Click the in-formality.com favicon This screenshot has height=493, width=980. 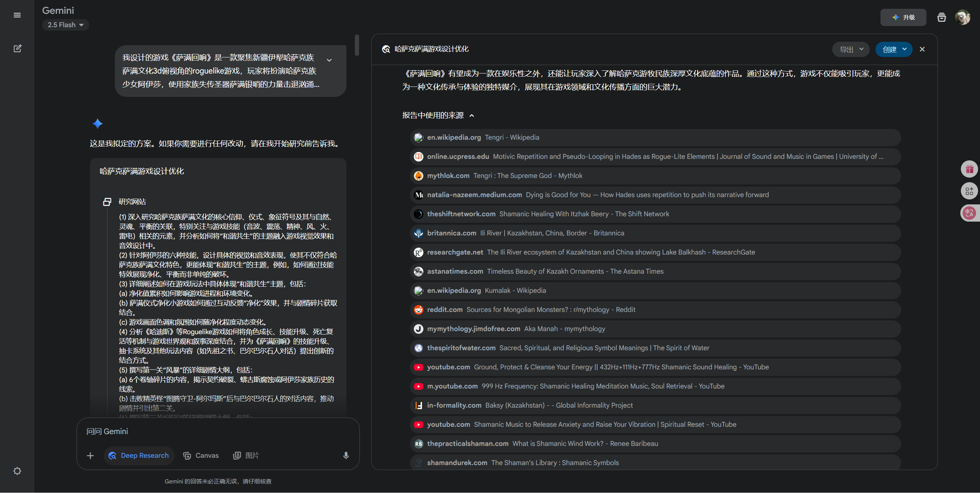pos(418,405)
